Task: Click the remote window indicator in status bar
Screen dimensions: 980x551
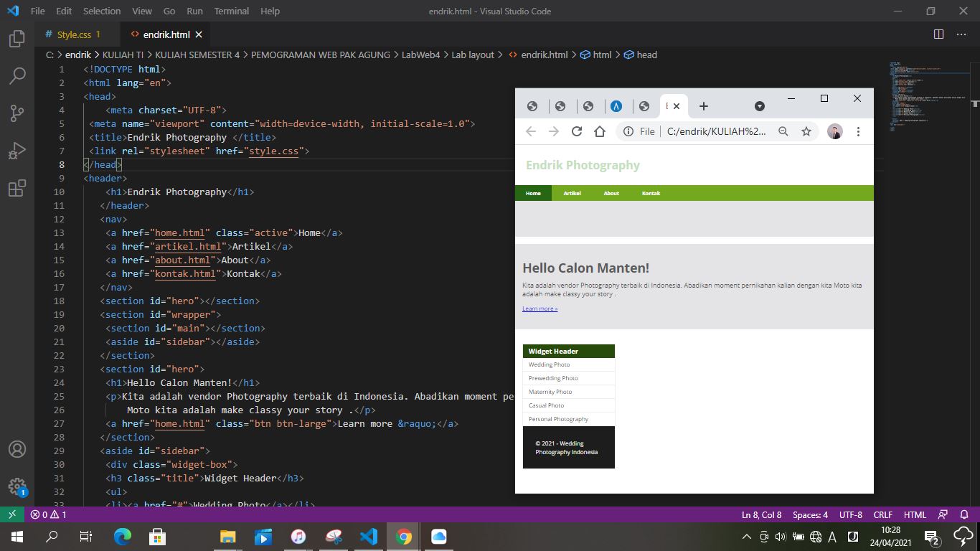Action: [12, 514]
